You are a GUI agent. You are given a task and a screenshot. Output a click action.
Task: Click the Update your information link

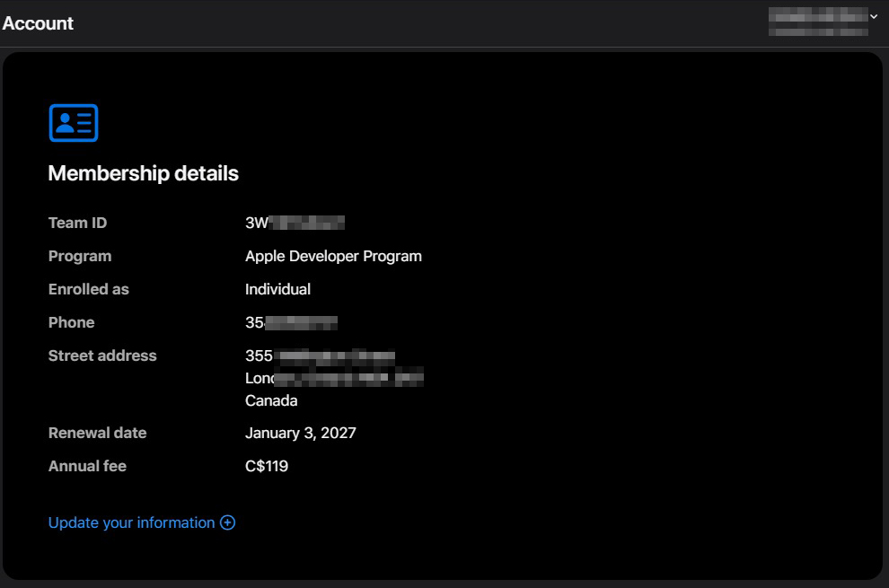tap(131, 522)
